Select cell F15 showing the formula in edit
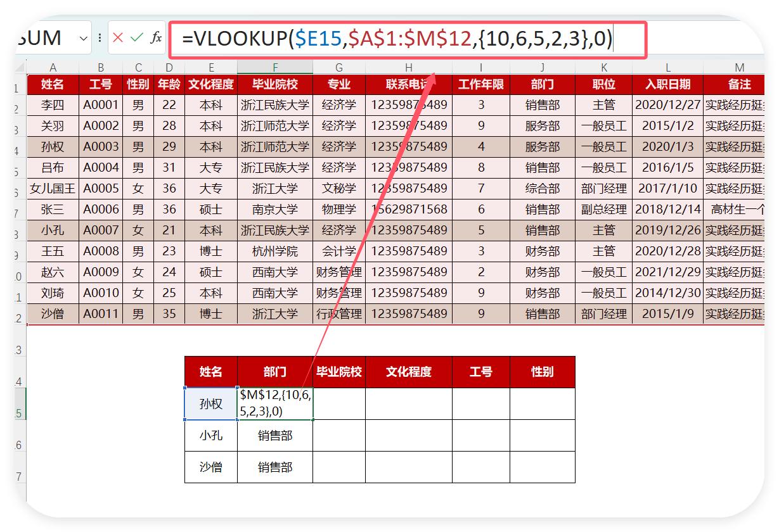This screenshot has height=532, width=779. (x=275, y=403)
